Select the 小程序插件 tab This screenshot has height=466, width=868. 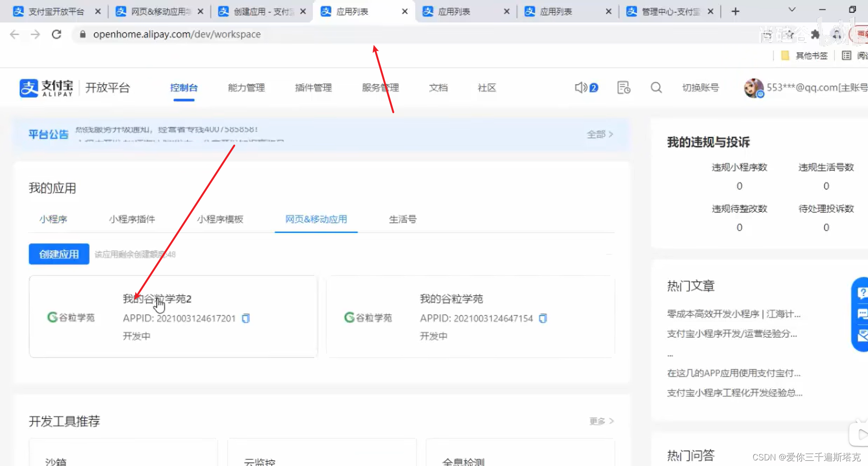[132, 219]
